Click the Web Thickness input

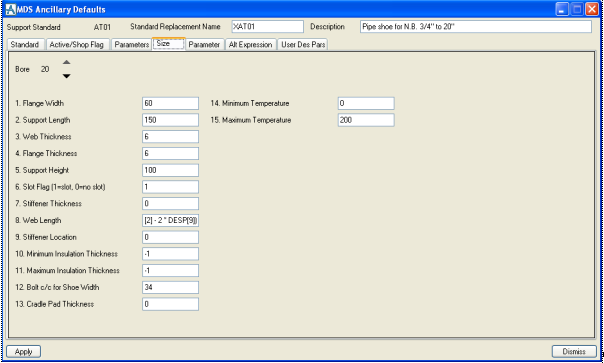170,137
